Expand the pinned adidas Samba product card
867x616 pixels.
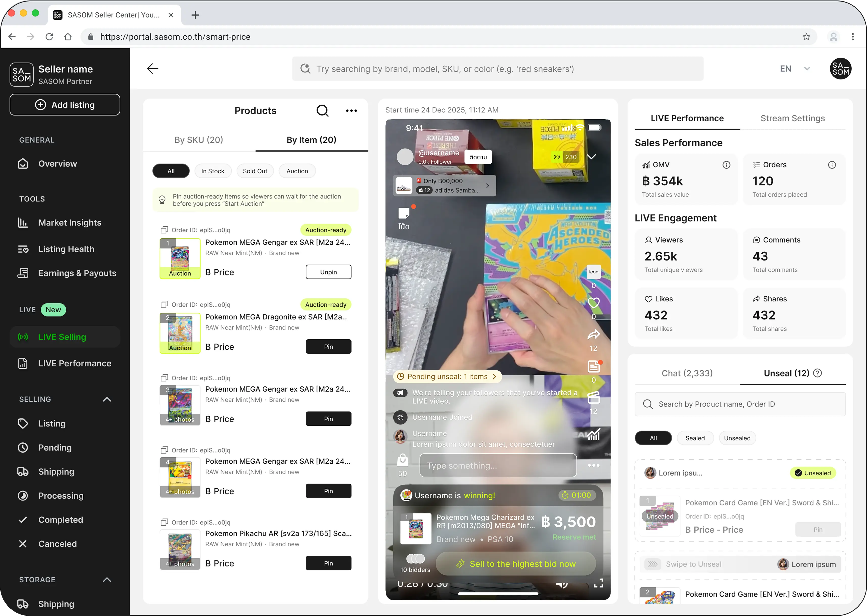(445, 185)
